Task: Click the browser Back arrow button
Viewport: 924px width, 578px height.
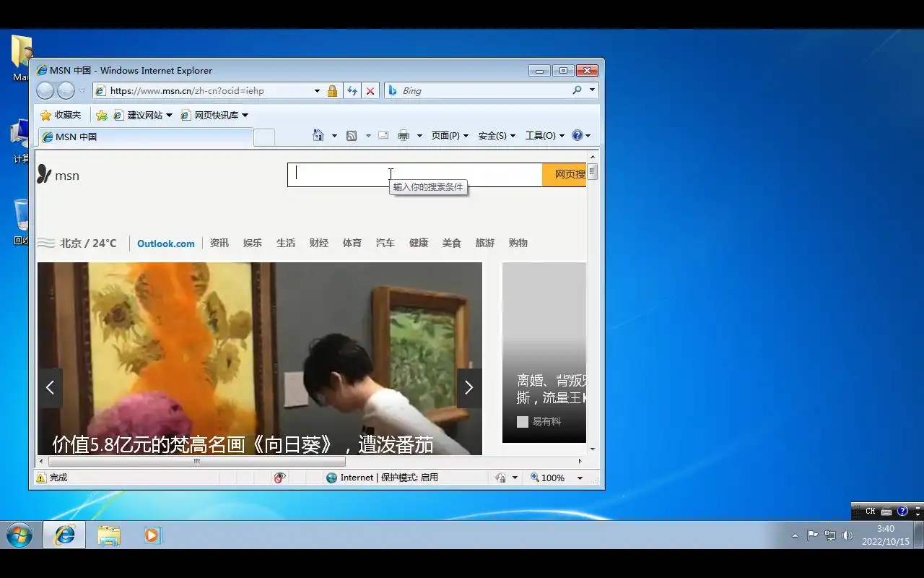Action: coord(45,90)
